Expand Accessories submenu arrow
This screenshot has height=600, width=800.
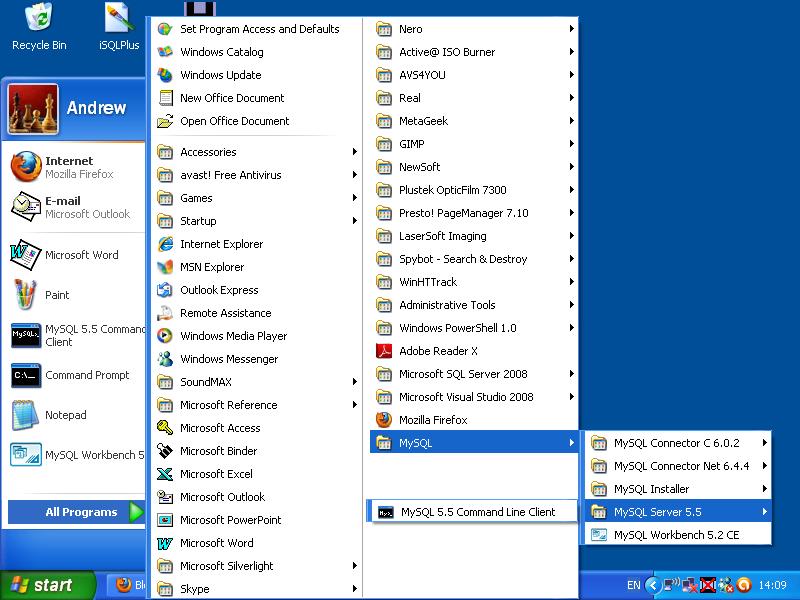[x=355, y=152]
